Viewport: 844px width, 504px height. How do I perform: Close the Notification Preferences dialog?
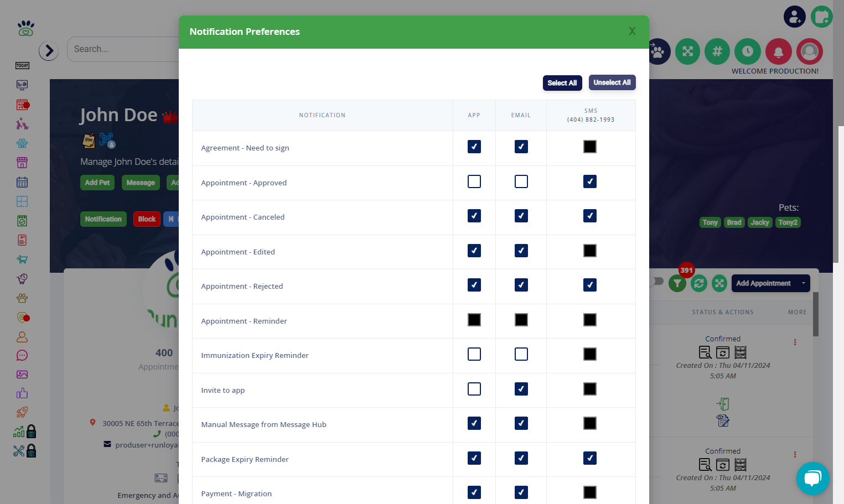(632, 32)
